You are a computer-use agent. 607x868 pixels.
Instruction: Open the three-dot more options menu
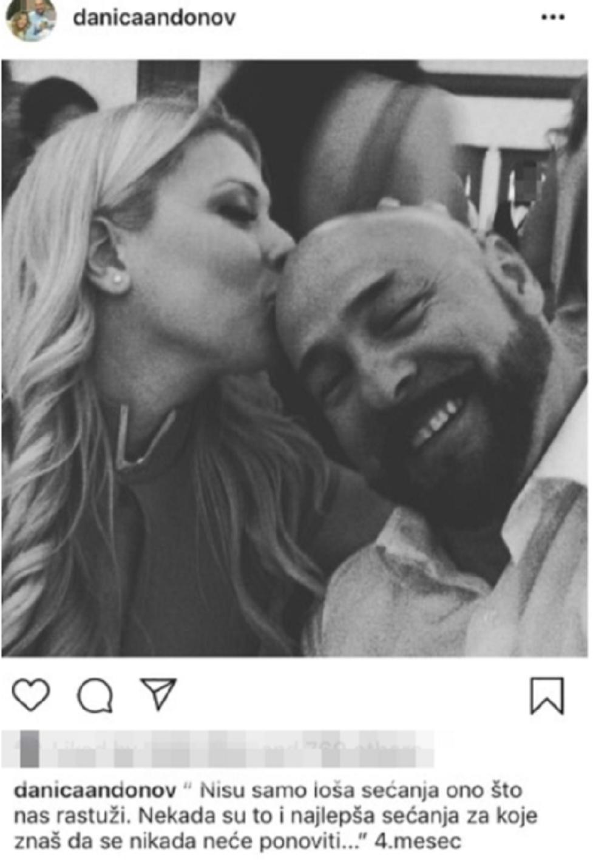point(552,18)
